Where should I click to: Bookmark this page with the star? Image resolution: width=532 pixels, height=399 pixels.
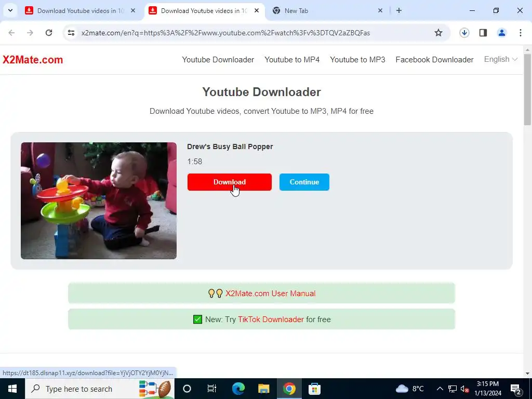438,33
